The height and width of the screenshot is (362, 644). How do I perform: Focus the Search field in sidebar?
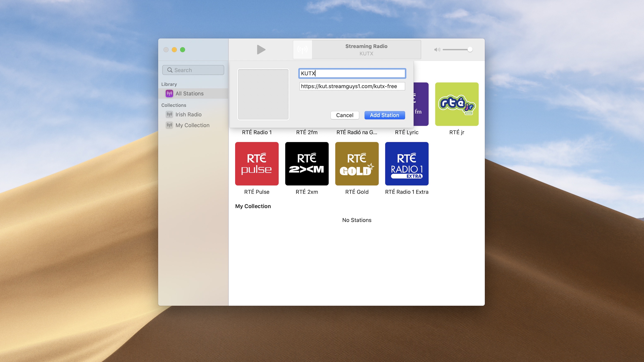(193, 70)
